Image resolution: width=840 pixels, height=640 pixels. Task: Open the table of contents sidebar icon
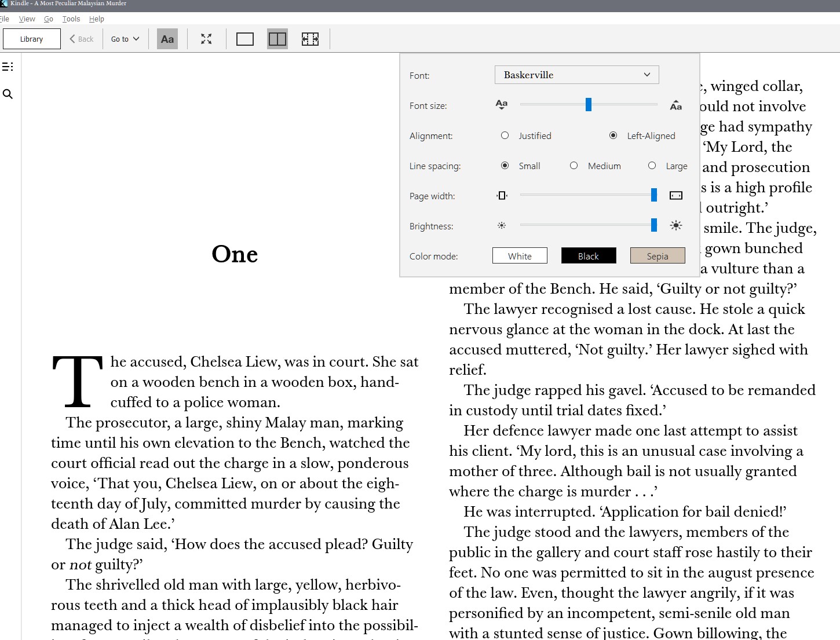pyautogui.click(x=8, y=67)
